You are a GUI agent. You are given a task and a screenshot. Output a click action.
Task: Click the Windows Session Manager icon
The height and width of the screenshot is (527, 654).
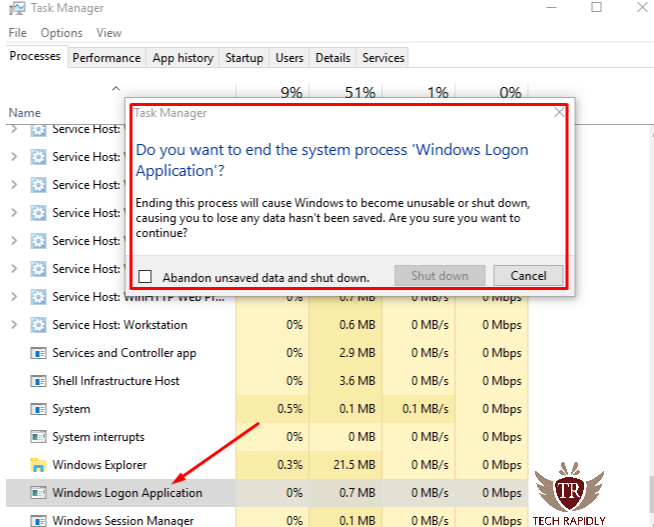point(38,521)
